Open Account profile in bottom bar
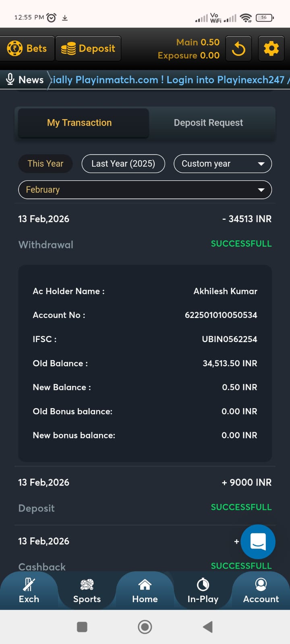 coord(261,590)
